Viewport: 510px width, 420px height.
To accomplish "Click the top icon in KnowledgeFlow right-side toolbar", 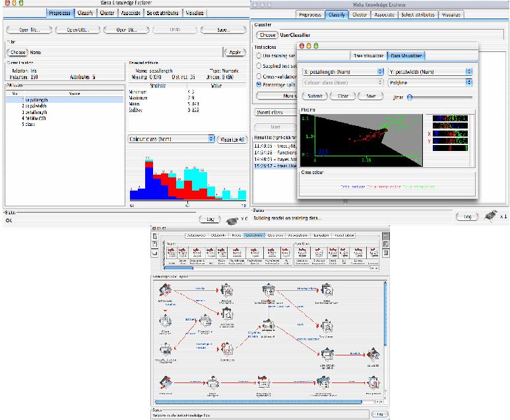I will 385,235.
